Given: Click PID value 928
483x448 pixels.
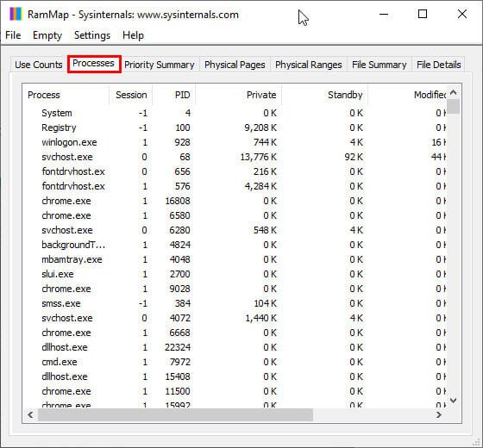Looking at the screenshot, I should click(182, 142).
